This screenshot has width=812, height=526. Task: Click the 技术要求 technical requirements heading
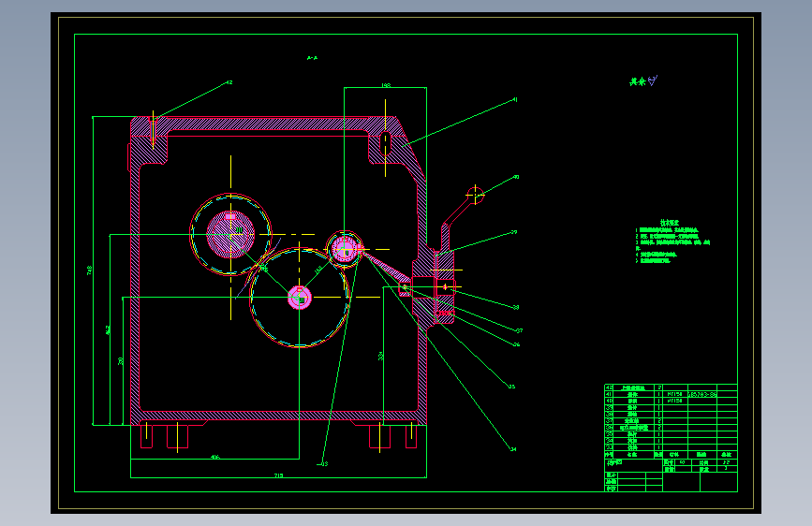click(x=670, y=223)
